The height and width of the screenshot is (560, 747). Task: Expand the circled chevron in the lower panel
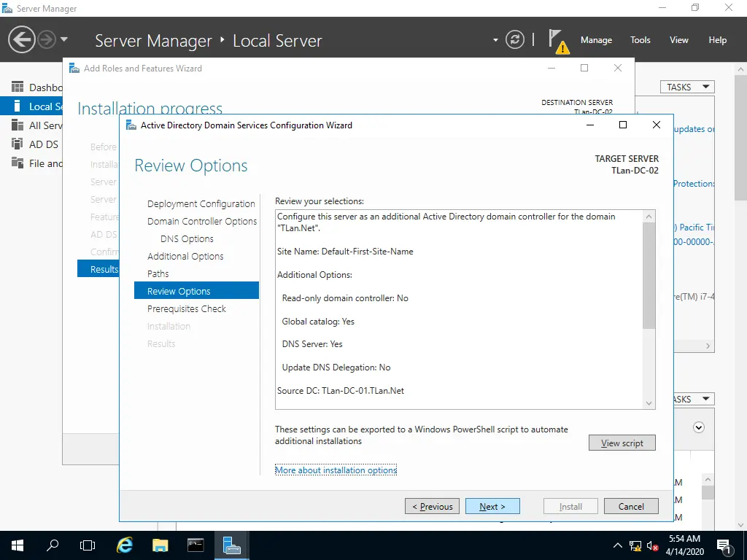pyautogui.click(x=698, y=427)
